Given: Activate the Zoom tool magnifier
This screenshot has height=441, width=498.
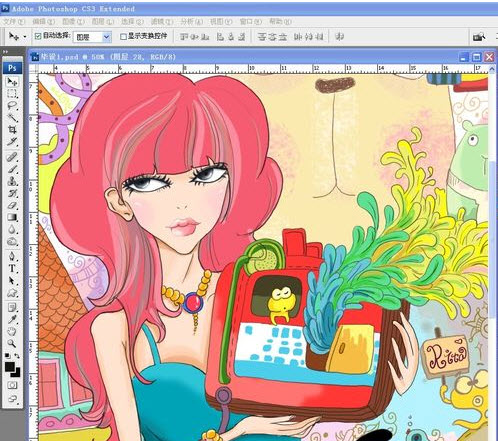Looking at the screenshot, I should tap(12, 343).
